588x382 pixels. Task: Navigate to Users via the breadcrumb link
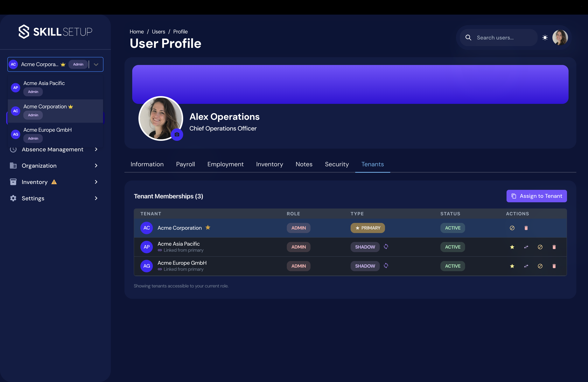(x=158, y=32)
